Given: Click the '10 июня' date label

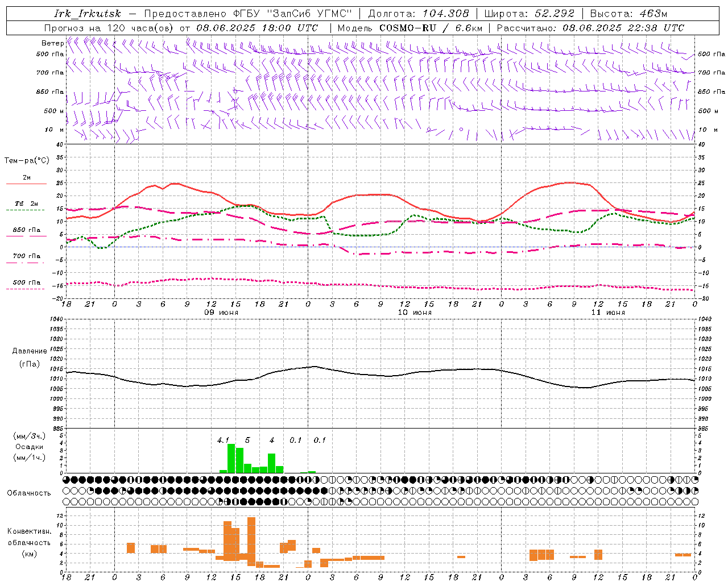Looking at the screenshot, I should (x=415, y=313).
